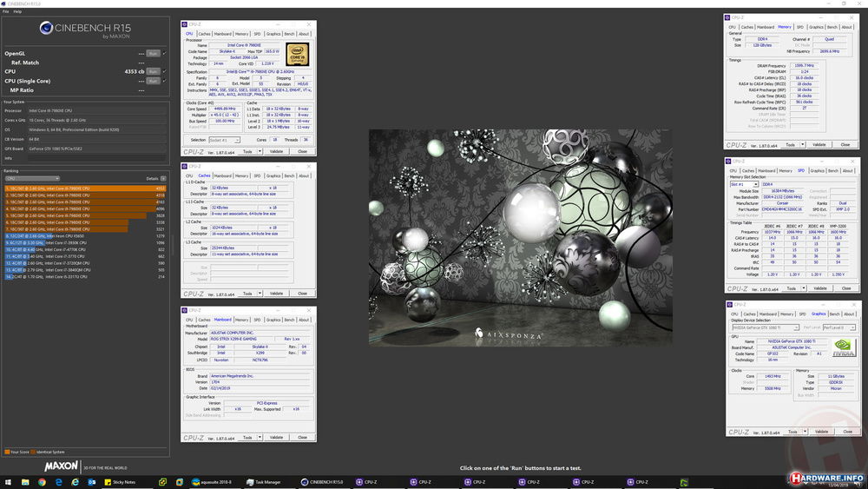
Task: Select the Intel Core i7-4770K ranking row
Action: [x=85, y=249]
